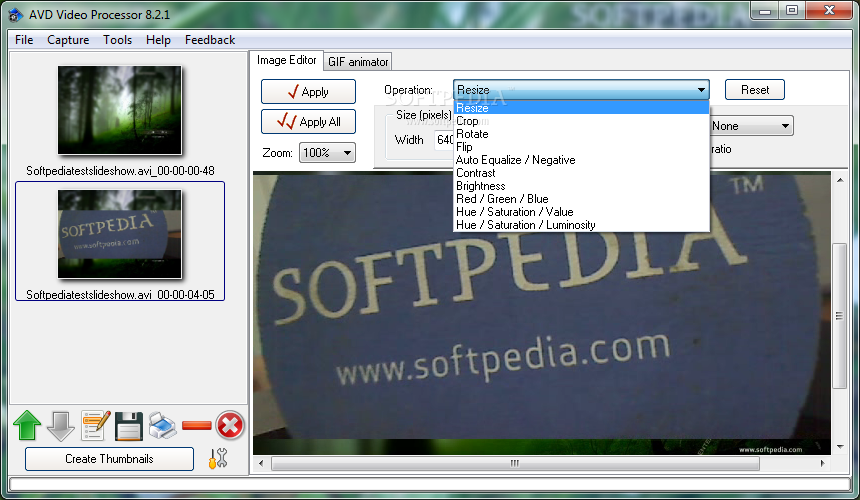
Task: Click the Operation label
Action: 408,90
